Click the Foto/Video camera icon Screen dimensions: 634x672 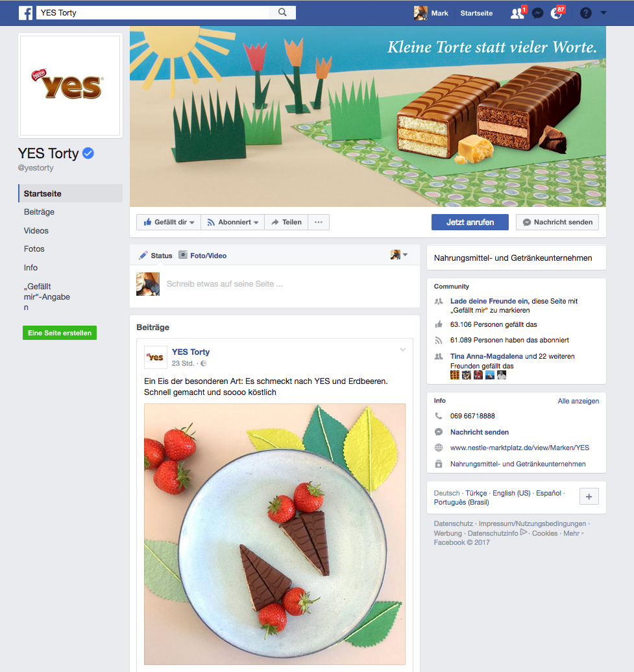click(183, 255)
